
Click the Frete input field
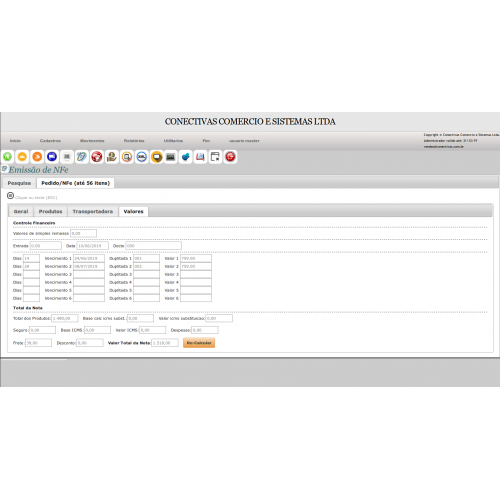pos(38,343)
